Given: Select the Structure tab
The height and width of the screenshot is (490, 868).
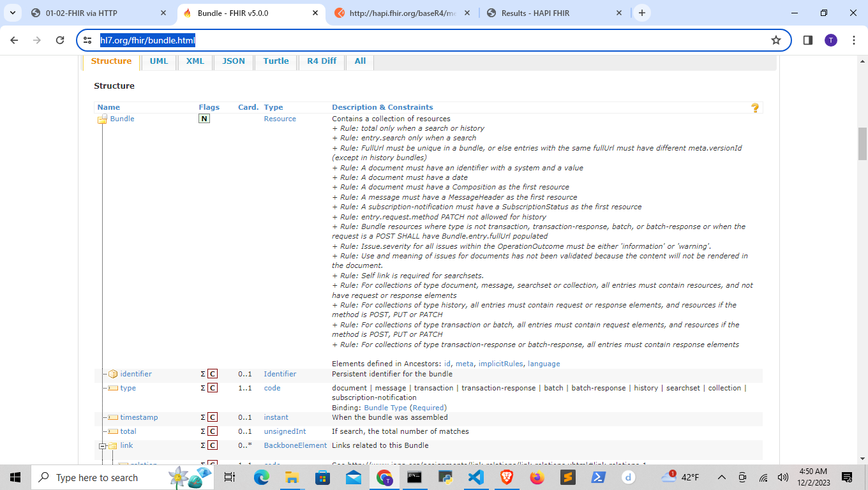Looking at the screenshot, I should click(111, 61).
